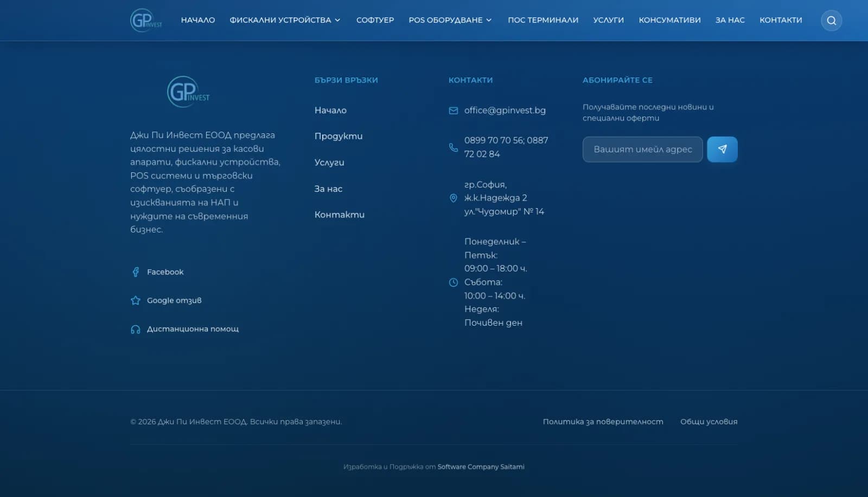Open НАЧАЛО in the top menu

(198, 20)
